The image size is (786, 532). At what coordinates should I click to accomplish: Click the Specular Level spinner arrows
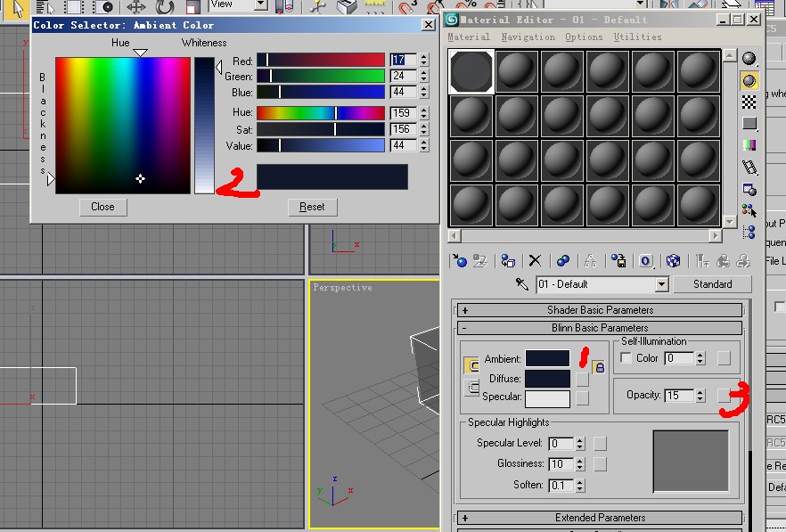pos(580,444)
